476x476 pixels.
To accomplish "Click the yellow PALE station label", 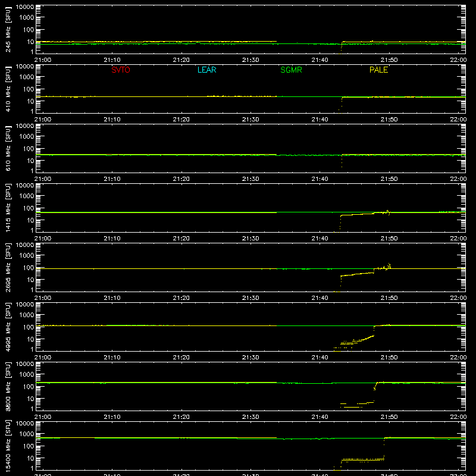I will pos(378,70).
